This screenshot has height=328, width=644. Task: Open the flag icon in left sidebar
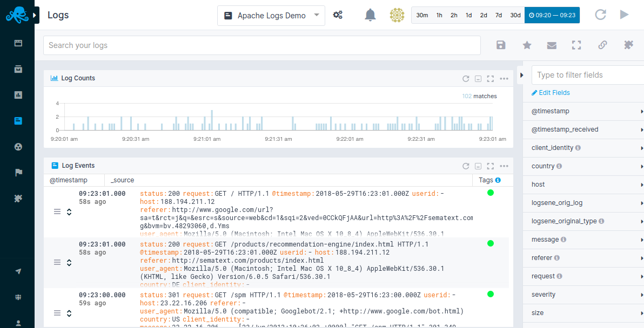pos(18,173)
